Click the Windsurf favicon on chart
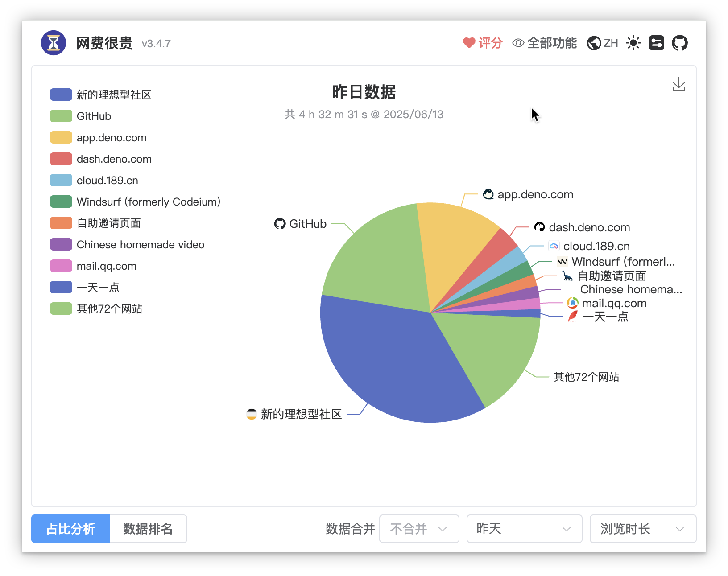The height and width of the screenshot is (576, 728). click(563, 261)
